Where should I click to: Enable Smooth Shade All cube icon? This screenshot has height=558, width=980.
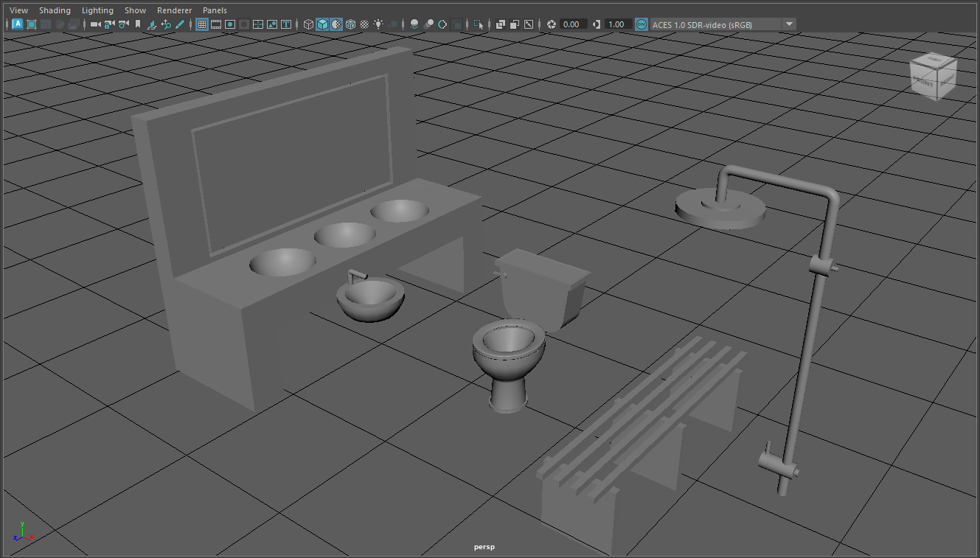point(322,24)
